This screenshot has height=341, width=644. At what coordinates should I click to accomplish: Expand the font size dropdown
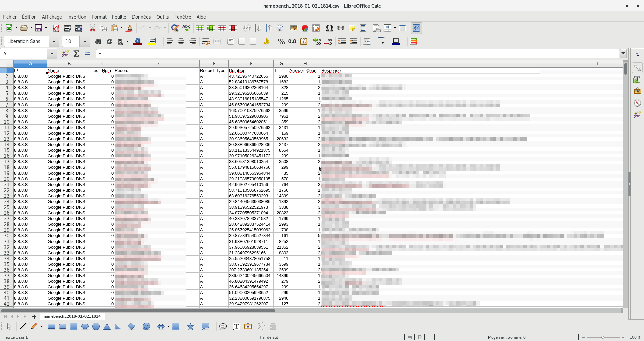[85, 41]
